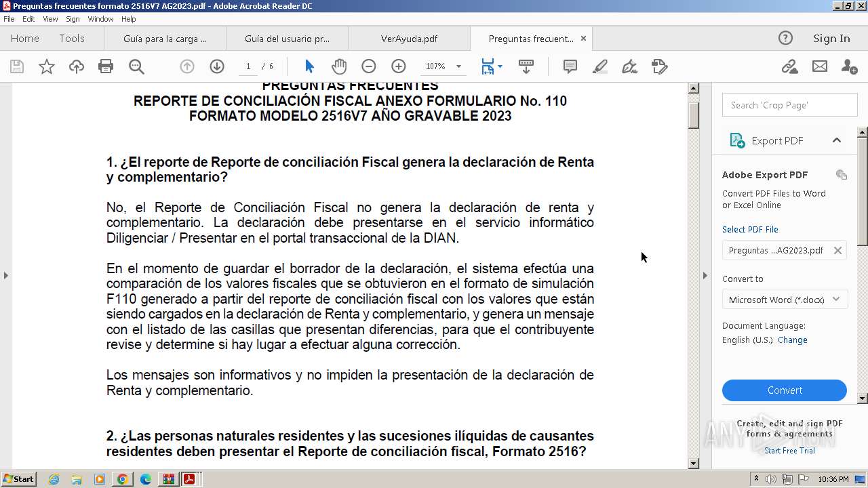Click the taskbar volume speaker icon
868x488 pixels.
tap(771, 479)
